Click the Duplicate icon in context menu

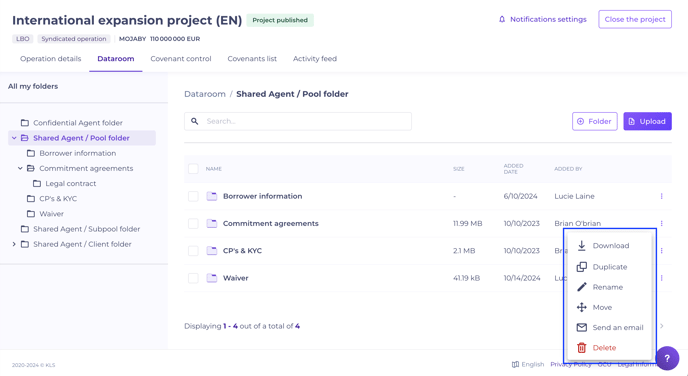click(581, 267)
